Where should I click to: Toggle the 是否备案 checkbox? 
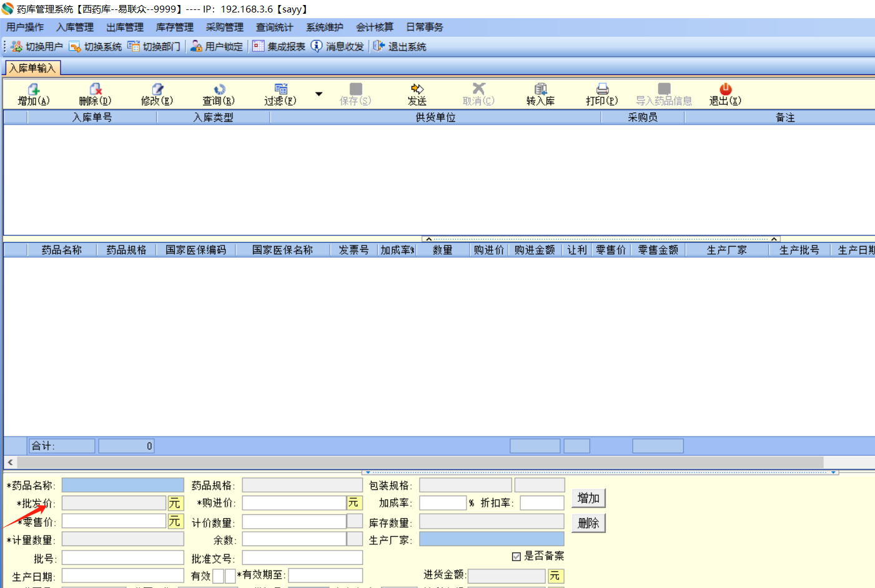(517, 556)
